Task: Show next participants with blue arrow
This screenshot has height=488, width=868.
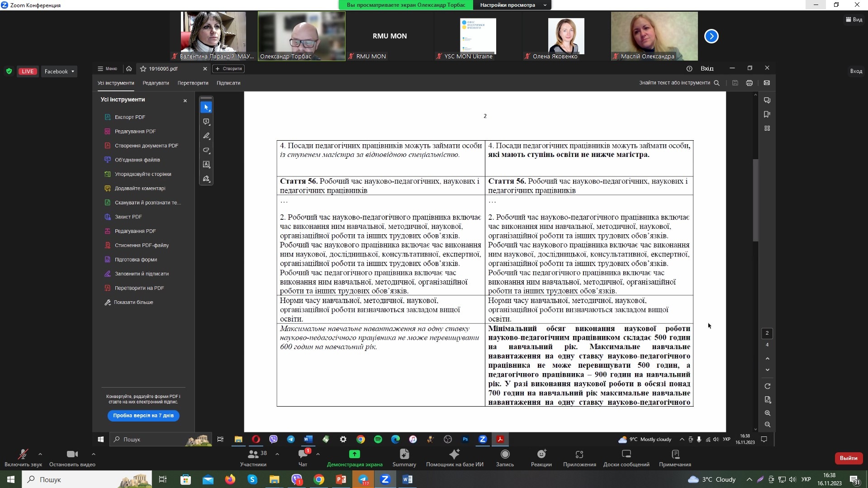Action: coord(711,36)
